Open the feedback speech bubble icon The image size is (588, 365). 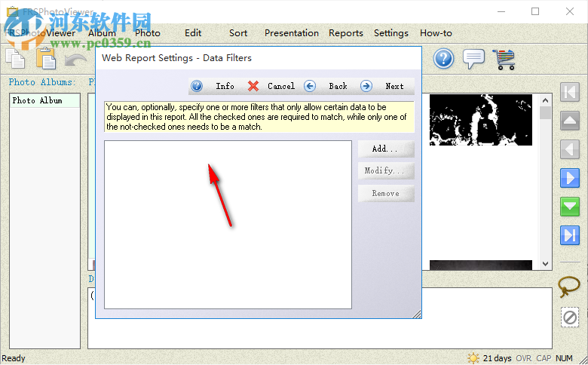click(x=473, y=59)
